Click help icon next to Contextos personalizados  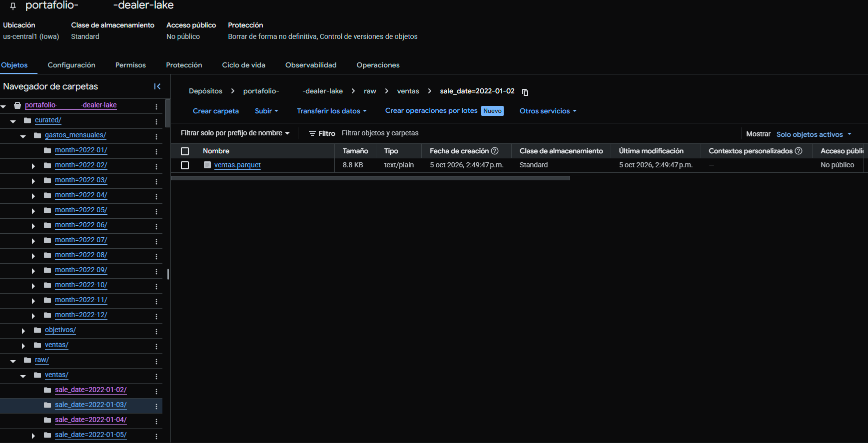799,151
